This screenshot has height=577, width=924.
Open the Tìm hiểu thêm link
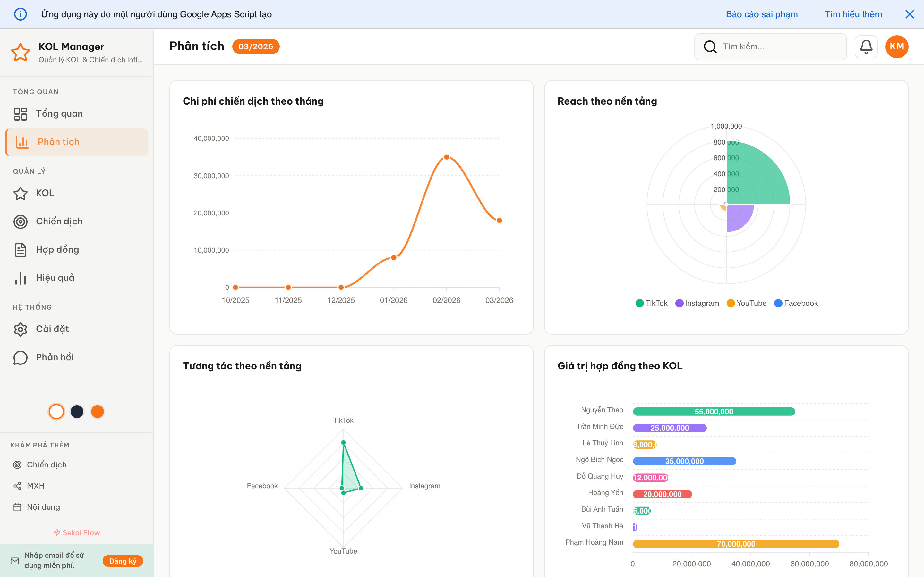[853, 14]
